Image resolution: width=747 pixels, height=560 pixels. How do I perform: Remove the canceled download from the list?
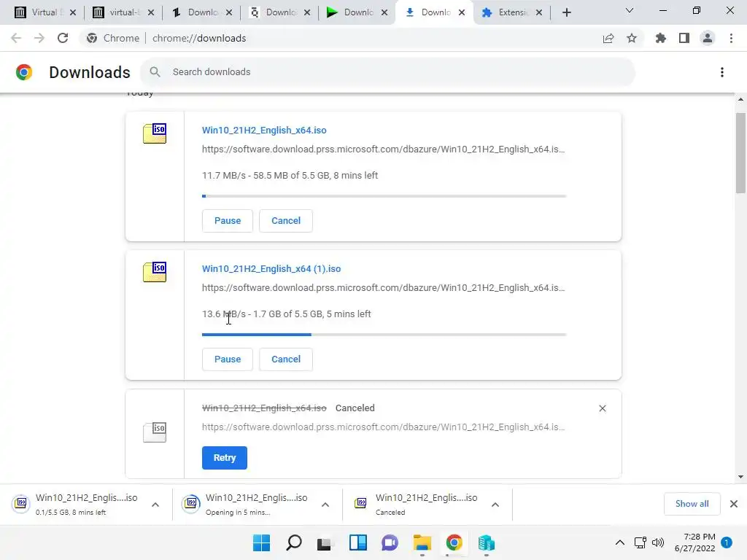pyautogui.click(x=602, y=408)
